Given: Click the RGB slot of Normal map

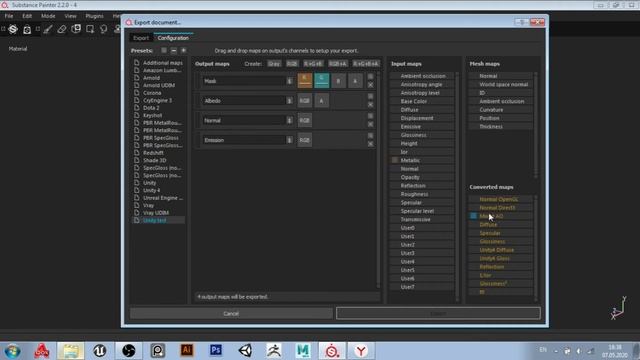Looking at the screenshot, I should [304, 120].
